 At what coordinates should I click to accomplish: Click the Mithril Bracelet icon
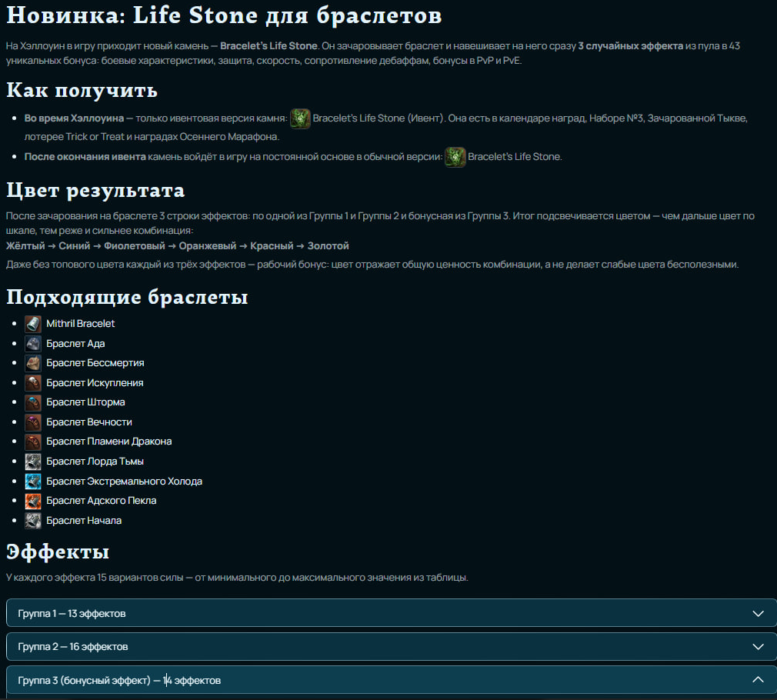coord(33,324)
